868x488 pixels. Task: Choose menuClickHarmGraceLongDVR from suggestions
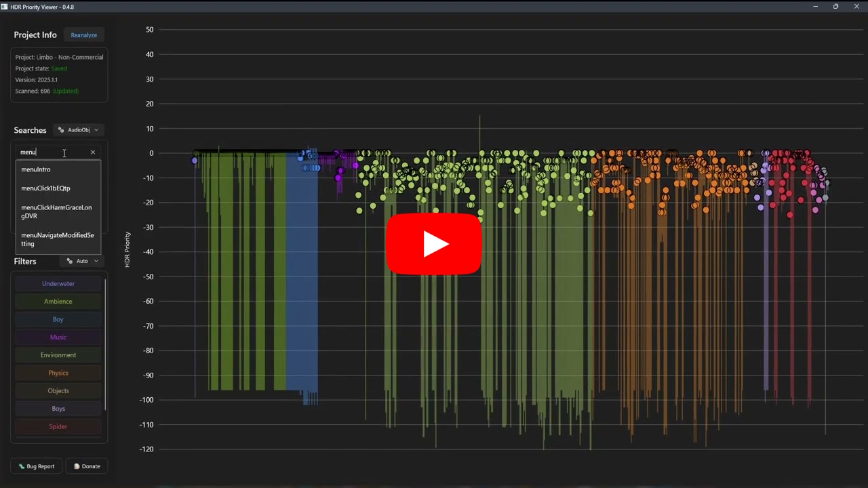58,211
